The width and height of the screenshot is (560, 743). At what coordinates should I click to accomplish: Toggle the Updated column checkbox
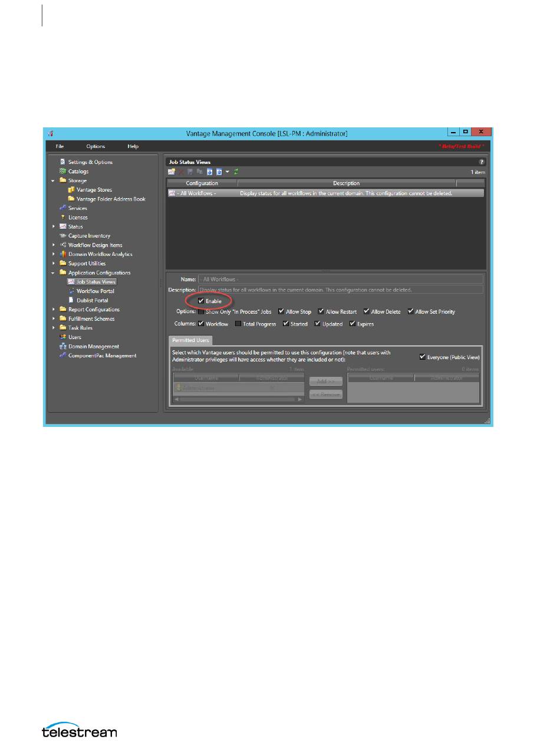(x=317, y=324)
